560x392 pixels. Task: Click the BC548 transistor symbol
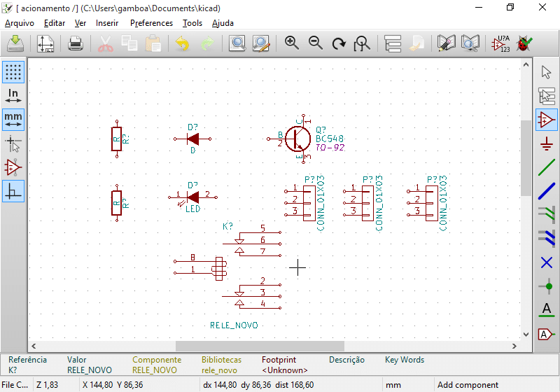click(x=298, y=139)
